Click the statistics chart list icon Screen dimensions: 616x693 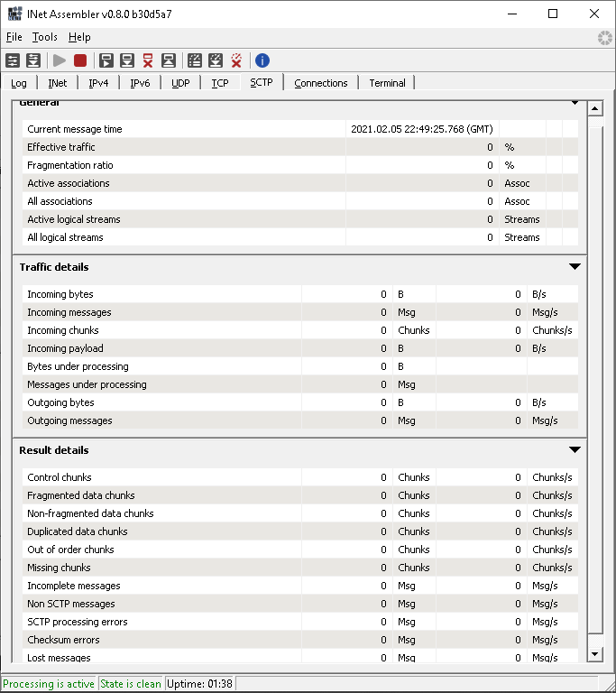tap(195, 60)
